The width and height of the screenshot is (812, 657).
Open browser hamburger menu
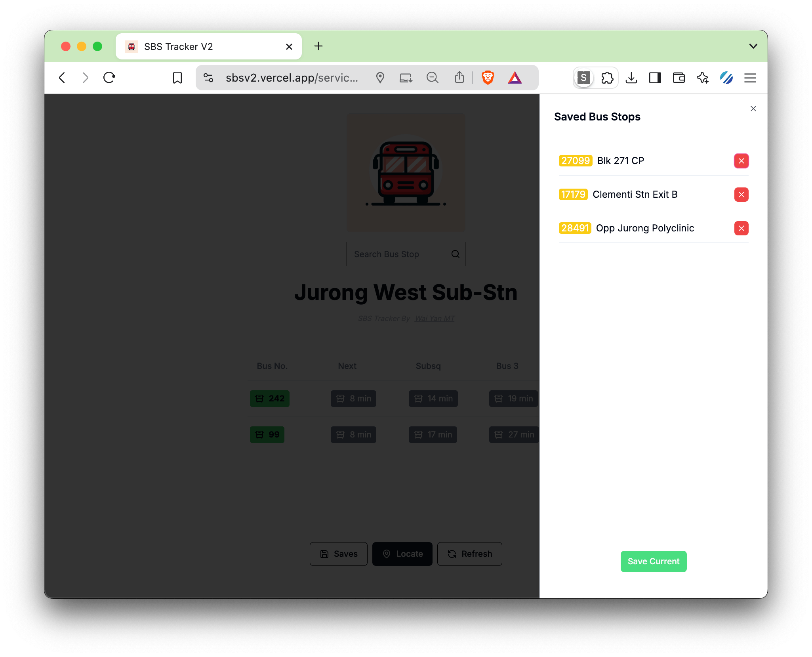point(752,78)
